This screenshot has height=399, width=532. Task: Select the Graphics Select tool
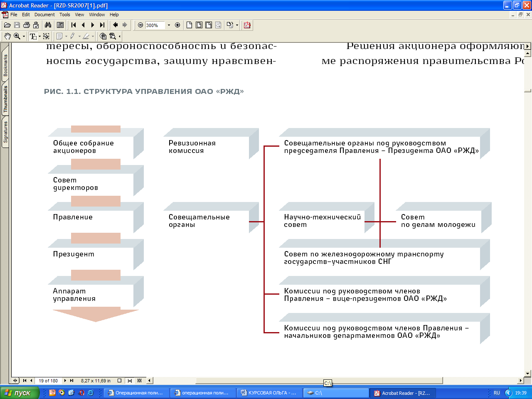tap(46, 37)
